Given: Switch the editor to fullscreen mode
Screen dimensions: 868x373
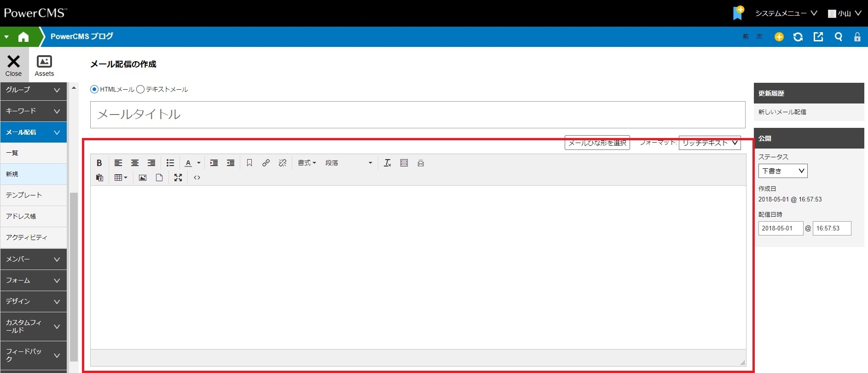Looking at the screenshot, I should (178, 178).
